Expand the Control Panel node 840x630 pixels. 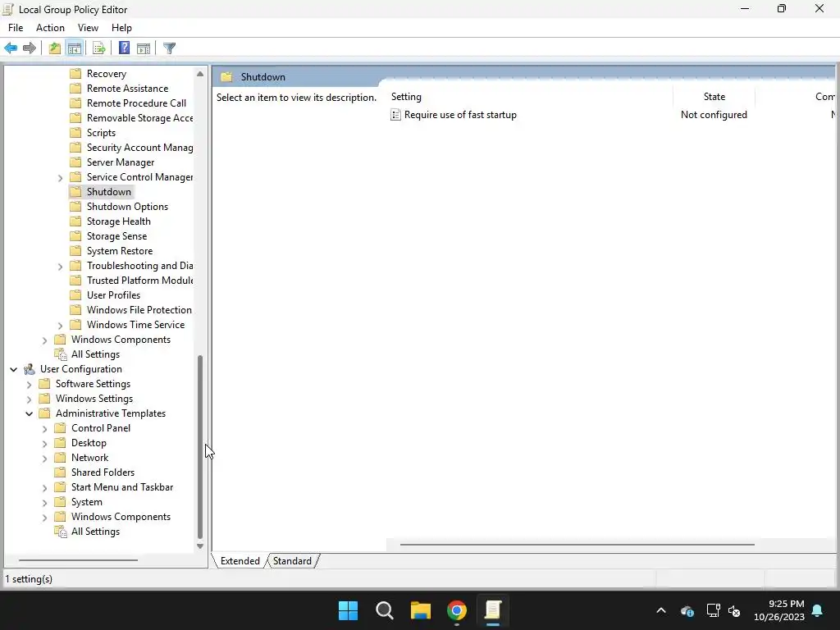(44, 428)
